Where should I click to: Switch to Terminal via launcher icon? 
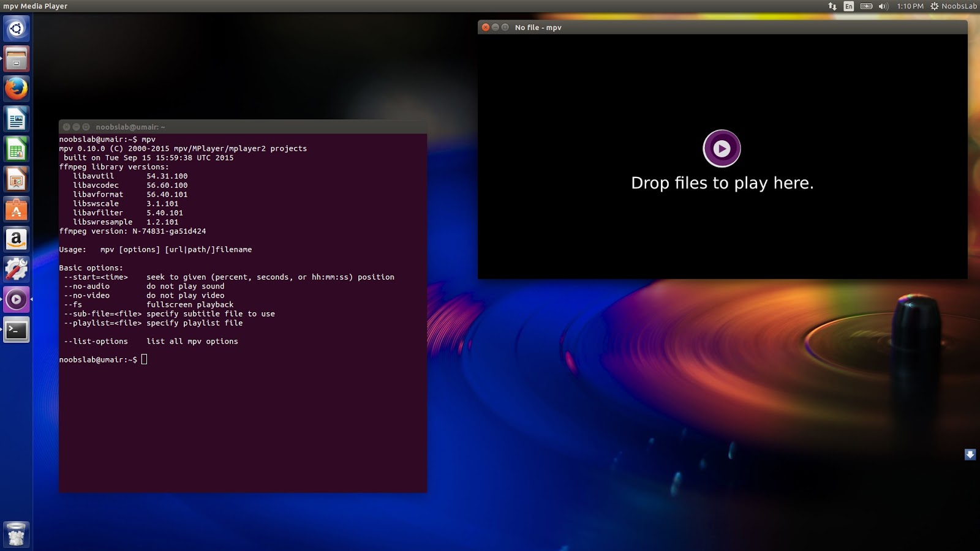coord(17,329)
